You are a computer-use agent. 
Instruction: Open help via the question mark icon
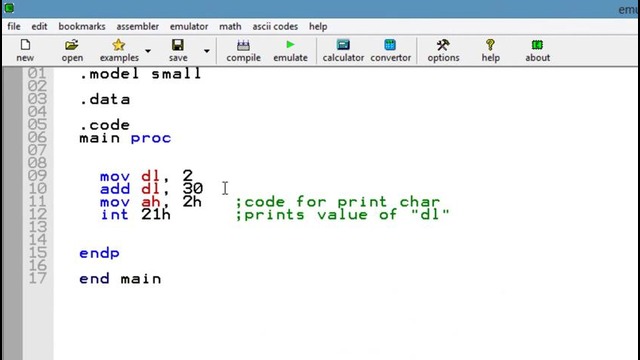490,44
